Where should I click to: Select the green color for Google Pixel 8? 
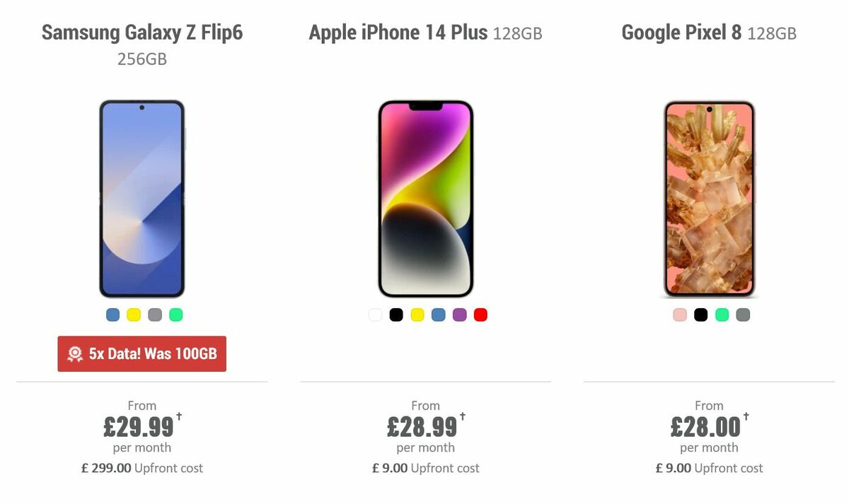[x=722, y=315]
